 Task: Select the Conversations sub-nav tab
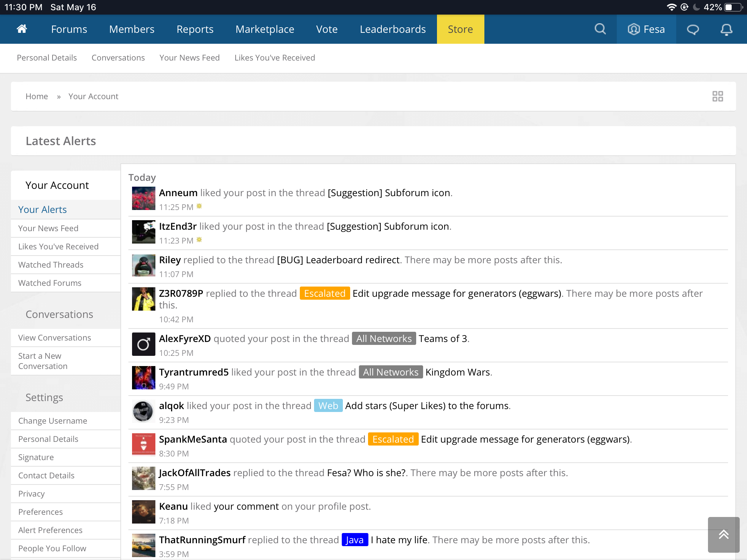coord(118,58)
